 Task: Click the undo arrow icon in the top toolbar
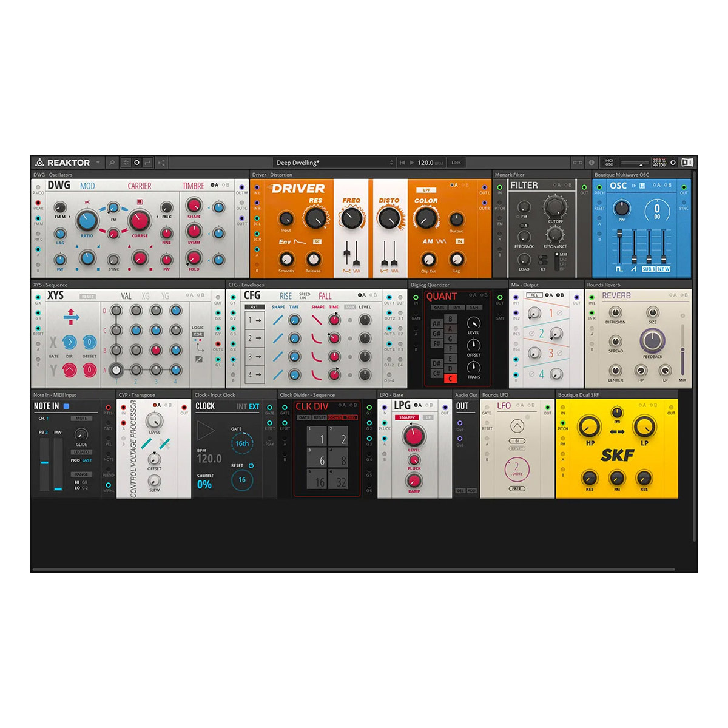pyautogui.click(x=146, y=163)
